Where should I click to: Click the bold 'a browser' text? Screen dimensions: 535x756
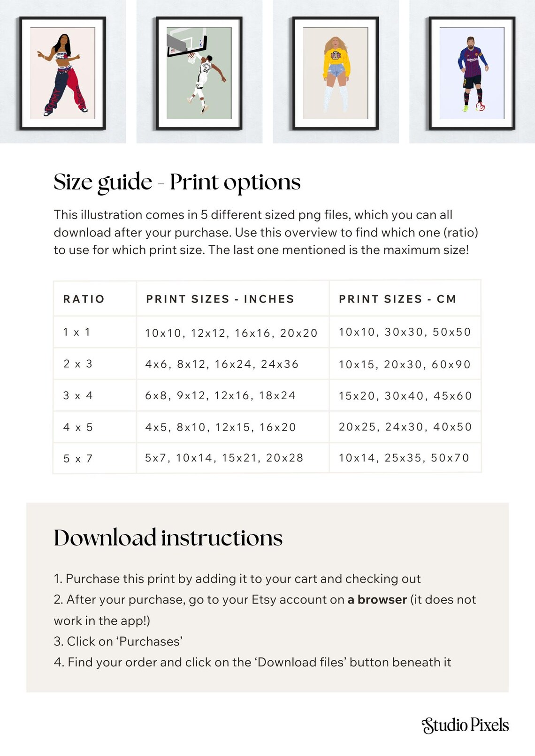(377, 599)
